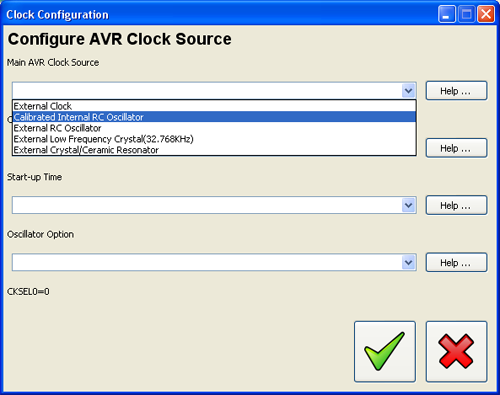Cancel with the red X button
Image resolution: width=500 pixels, height=395 pixels.
point(456,351)
